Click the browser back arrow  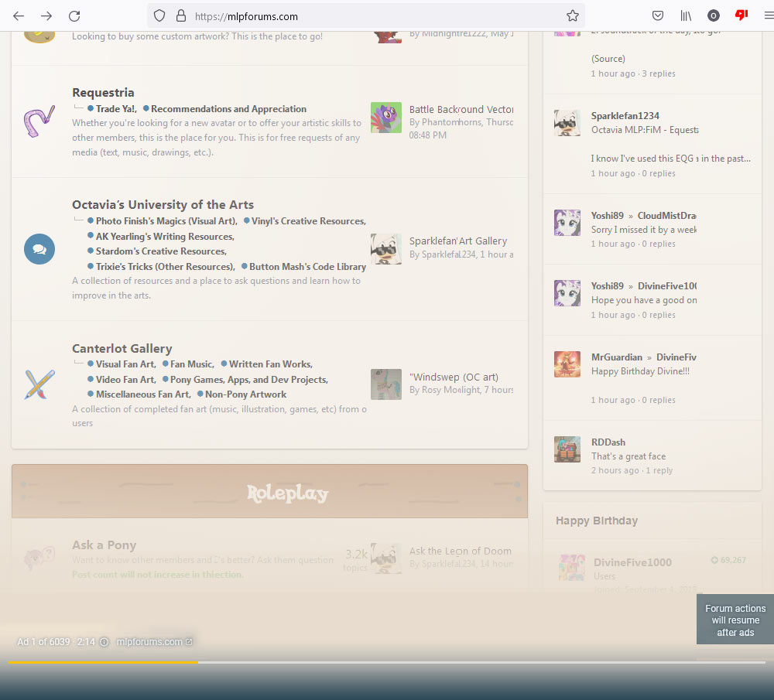tap(19, 15)
